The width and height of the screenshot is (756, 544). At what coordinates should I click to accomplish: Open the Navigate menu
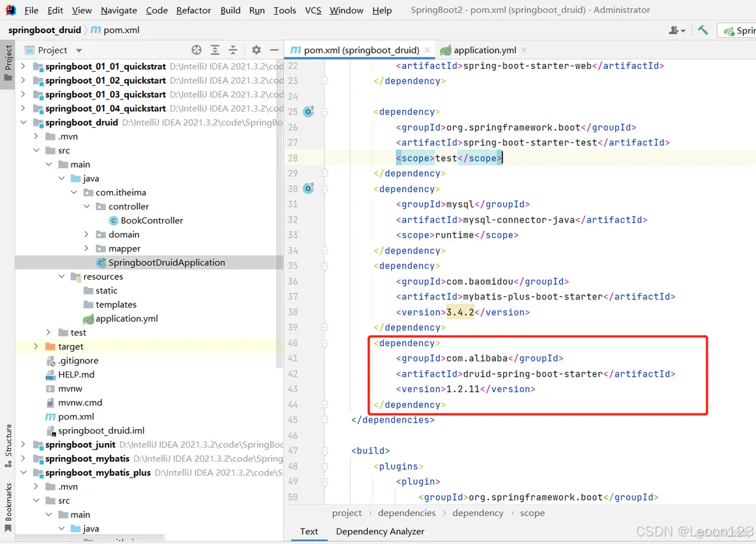119,10
